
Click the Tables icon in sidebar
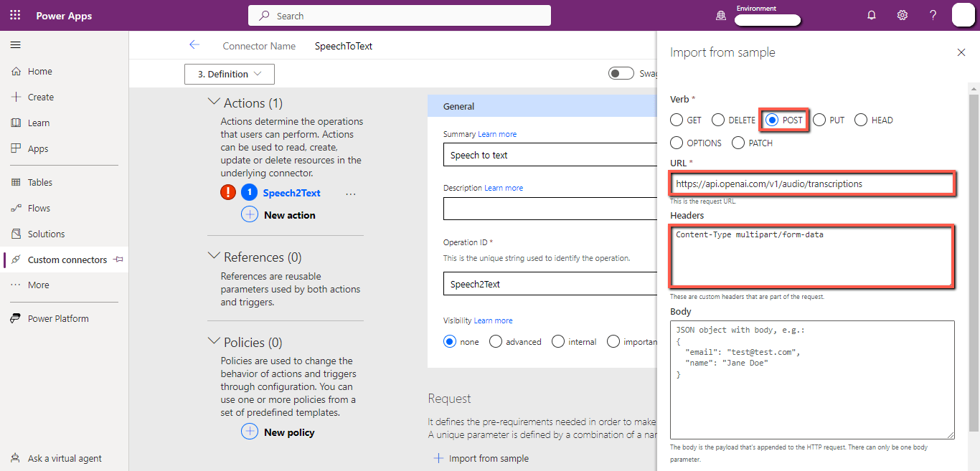pyautogui.click(x=16, y=182)
